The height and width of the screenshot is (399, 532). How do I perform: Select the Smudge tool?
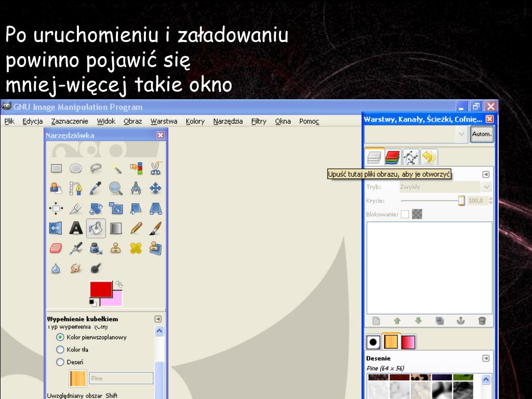click(x=76, y=269)
